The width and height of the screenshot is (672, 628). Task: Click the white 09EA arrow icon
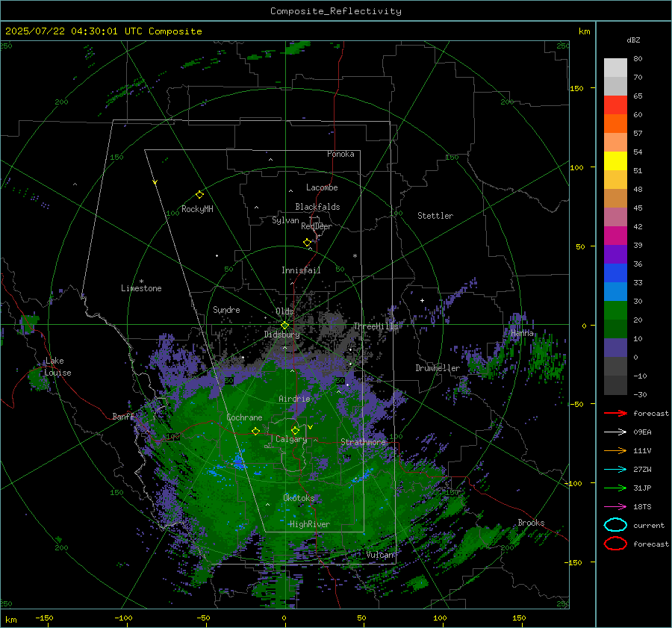[x=615, y=432]
